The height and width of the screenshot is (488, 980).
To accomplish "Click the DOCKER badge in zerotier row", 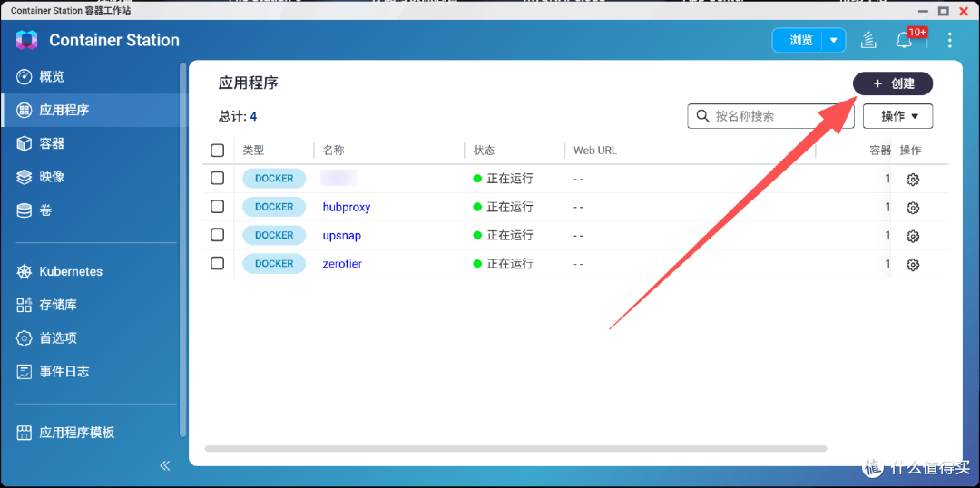I will click(274, 264).
